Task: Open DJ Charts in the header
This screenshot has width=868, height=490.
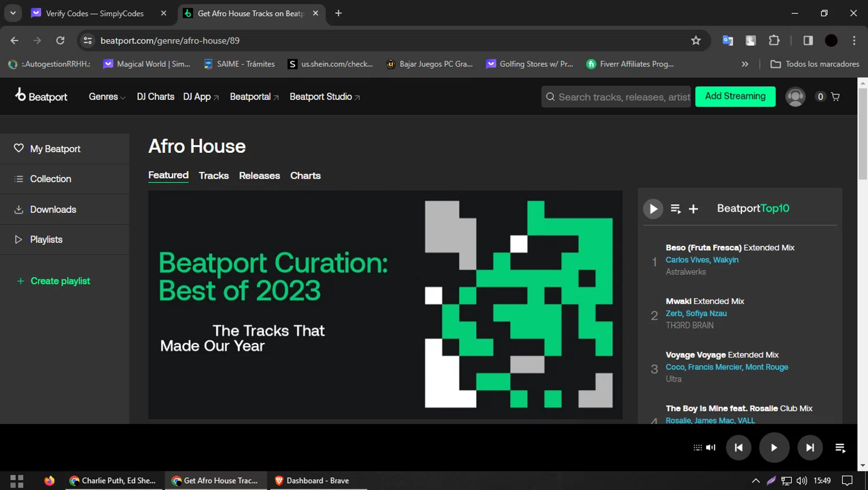Action: pos(155,97)
